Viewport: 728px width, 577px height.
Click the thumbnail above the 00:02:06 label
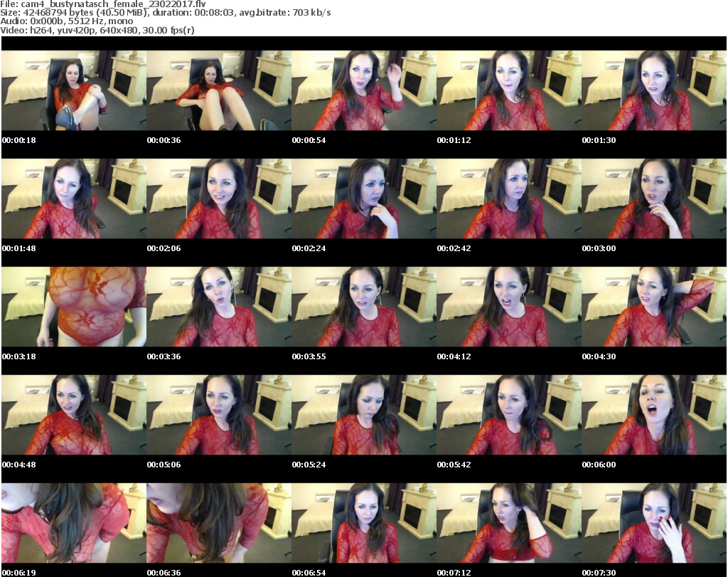[219, 198]
